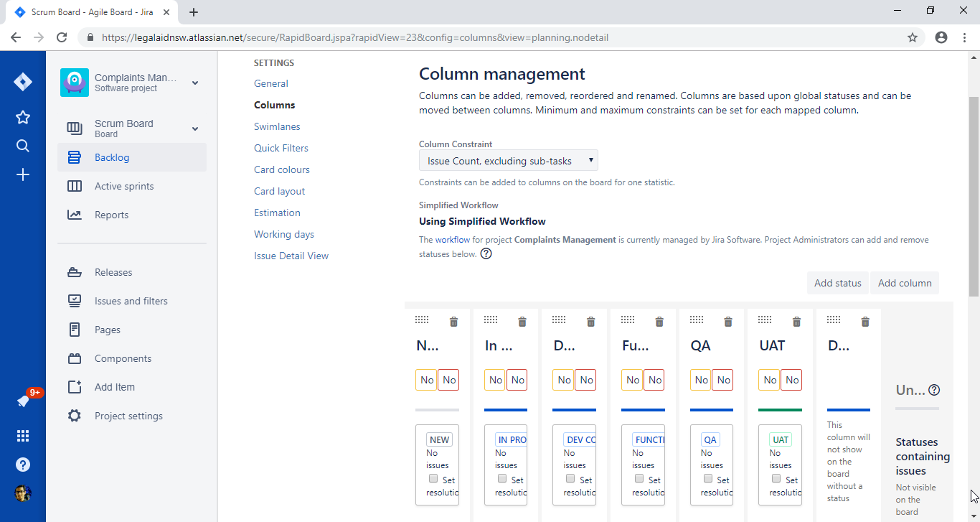The image size is (980, 522).
Task: Tick Set resolution checkbox in QA column
Action: click(x=708, y=479)
